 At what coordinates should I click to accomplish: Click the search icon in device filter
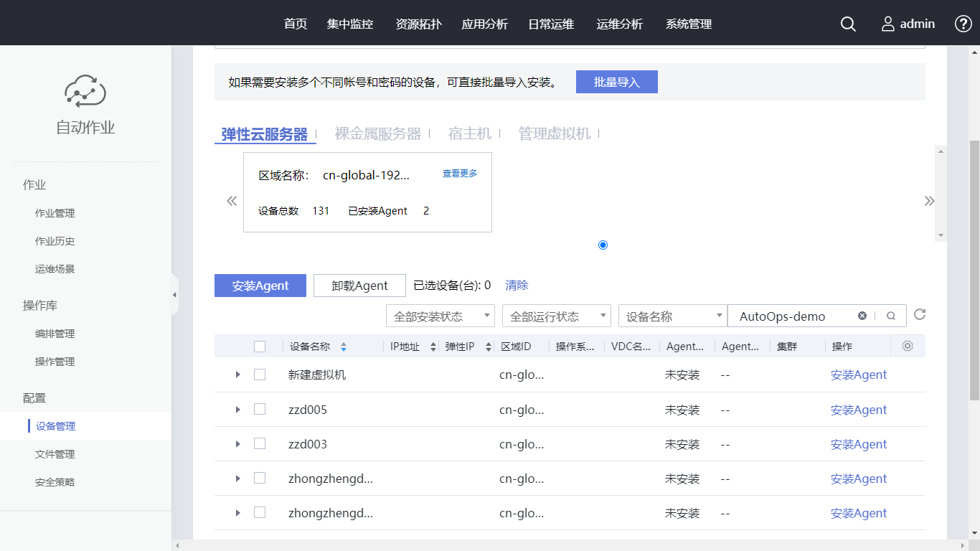tap(891, 316)
